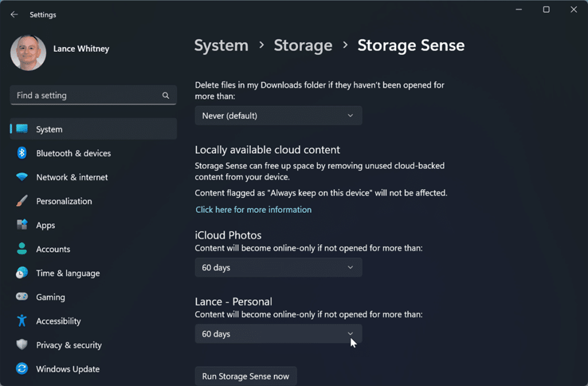The height and width of the screenshot is (386, 588).
Task: Open the iCloud Photos 60 days dropdown
Action: click(278, 268)
